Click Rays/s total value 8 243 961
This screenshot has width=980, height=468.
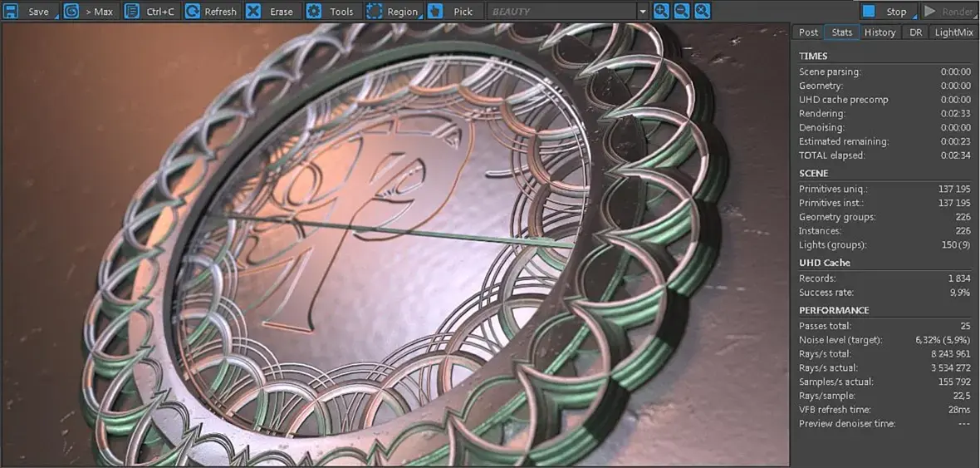tap(950, 354)
